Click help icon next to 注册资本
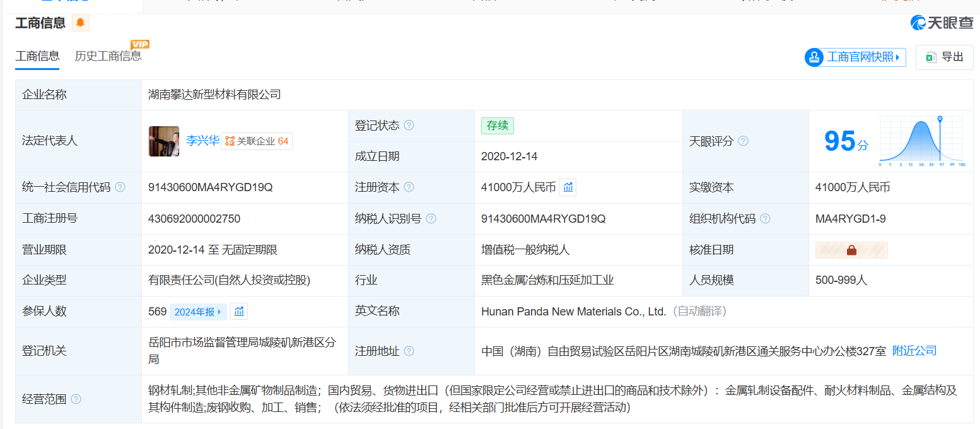The width and height of the screenshot is (980, 429). click(x=409, y=187)
